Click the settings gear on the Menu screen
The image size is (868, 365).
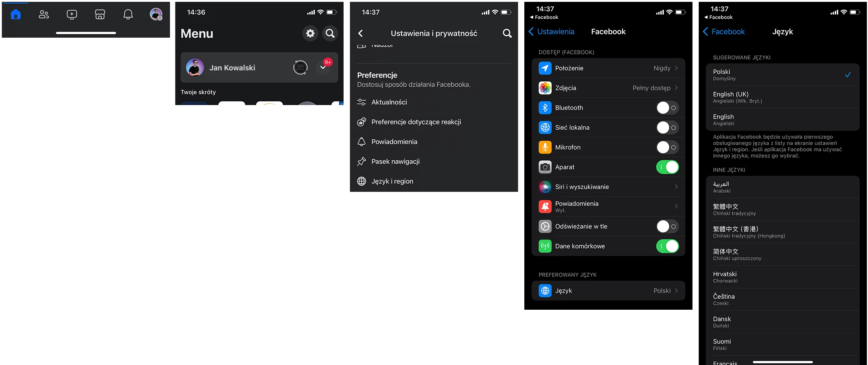point(310,33)
